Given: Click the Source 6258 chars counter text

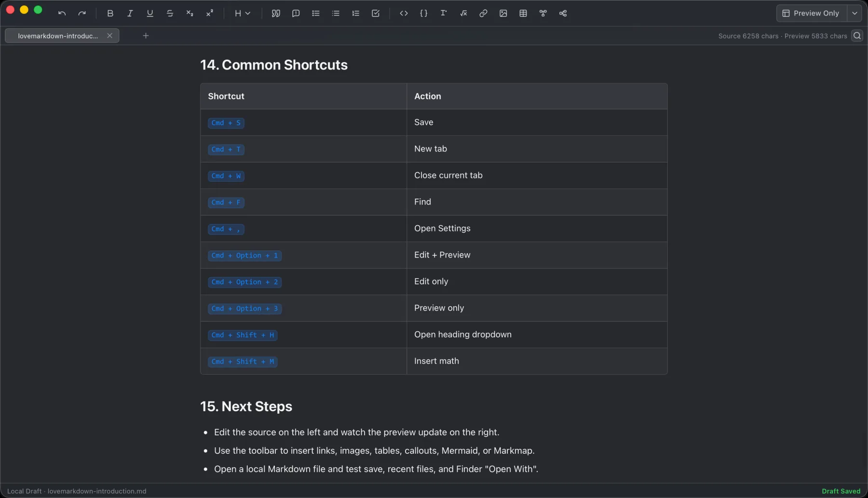Looking at the screenshot, I should pyautogui.click(x=748, y=36).
